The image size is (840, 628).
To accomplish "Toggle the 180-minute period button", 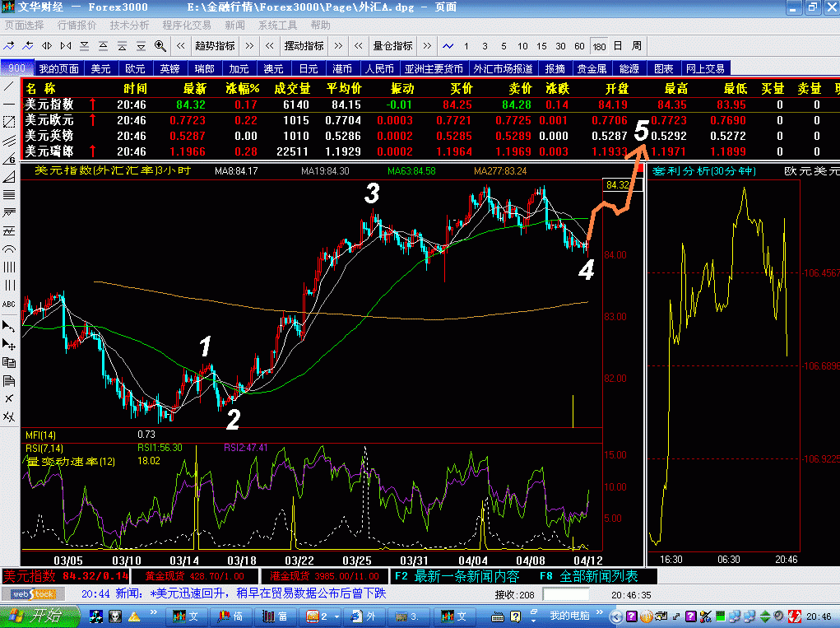I will coord(598,45).
